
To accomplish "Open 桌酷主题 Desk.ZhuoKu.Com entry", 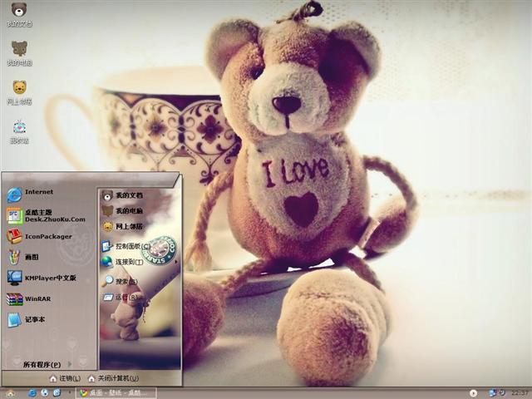I will [x=47, y=216].
